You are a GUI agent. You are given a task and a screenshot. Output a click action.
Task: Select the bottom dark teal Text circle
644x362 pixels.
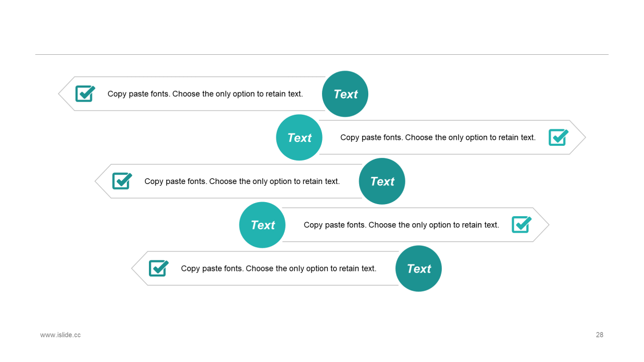pyautogui.click(x=419, y=268)
